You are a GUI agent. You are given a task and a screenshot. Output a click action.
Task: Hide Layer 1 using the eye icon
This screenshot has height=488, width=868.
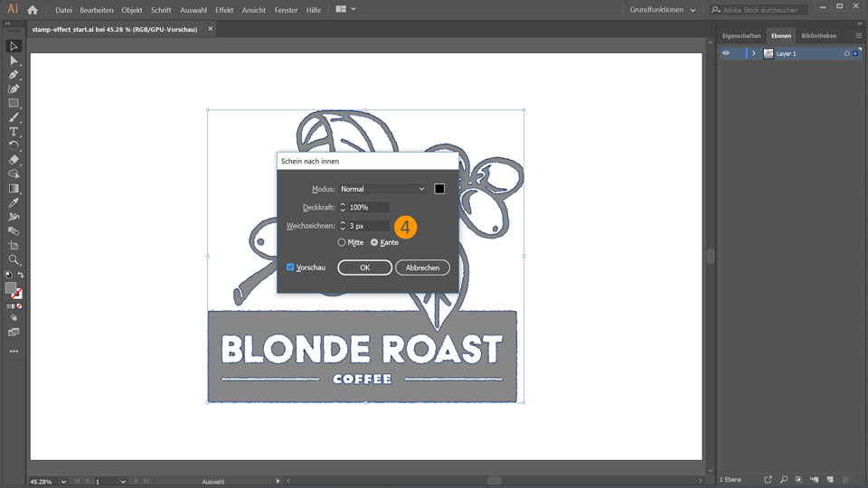click(726, 53)
